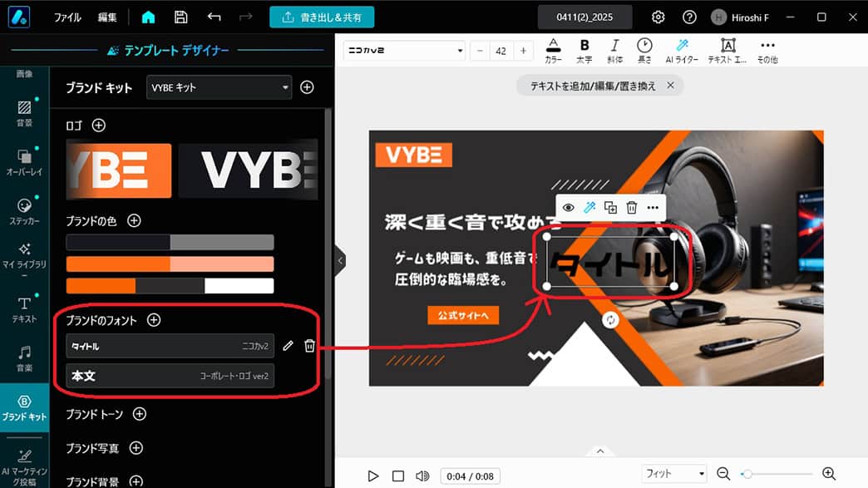Image resolution: width=868 pixels, height=488 pixels.
Task: Delete the selected text via trash icon
Action: pos(631,207)
